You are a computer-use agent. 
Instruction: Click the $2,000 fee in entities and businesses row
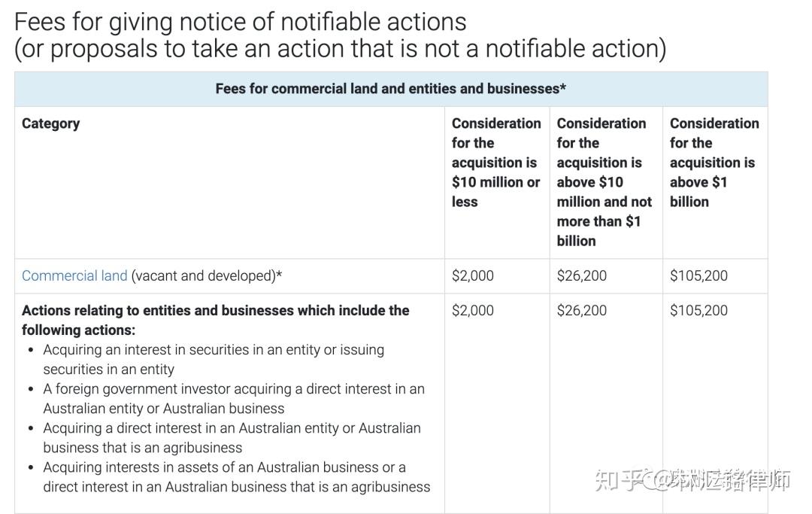click(x=472, y=310)
